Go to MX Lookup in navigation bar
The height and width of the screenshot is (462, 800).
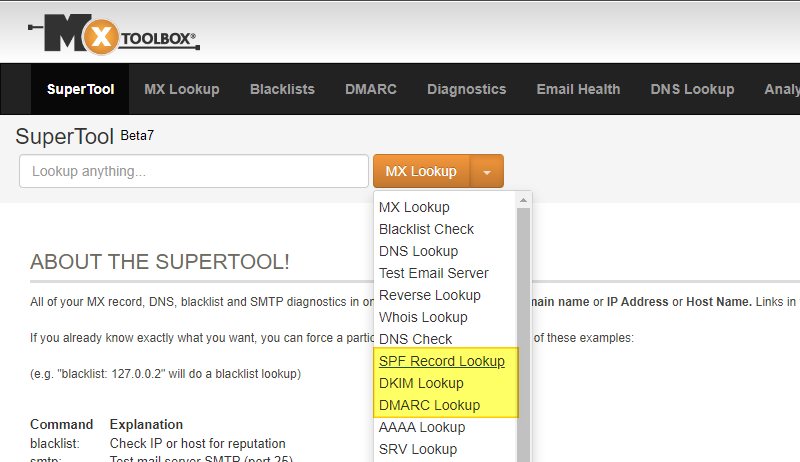pyautogui.click(x=182, y=89)
